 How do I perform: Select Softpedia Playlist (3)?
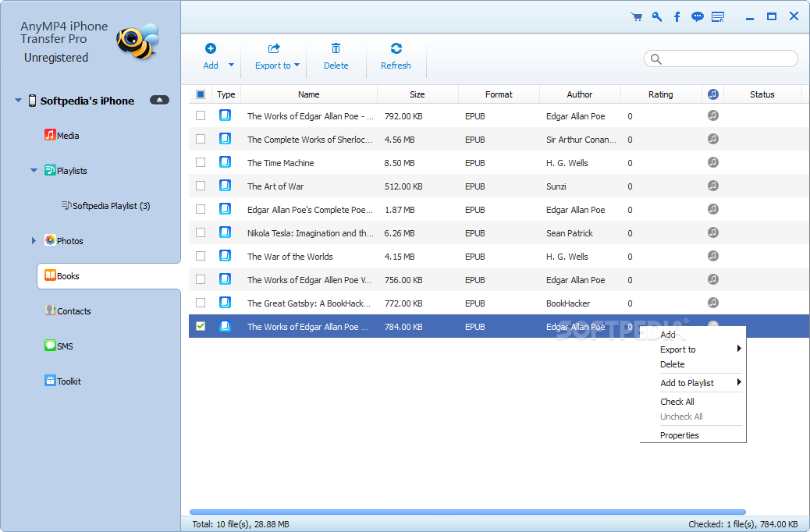pos(106,206)
